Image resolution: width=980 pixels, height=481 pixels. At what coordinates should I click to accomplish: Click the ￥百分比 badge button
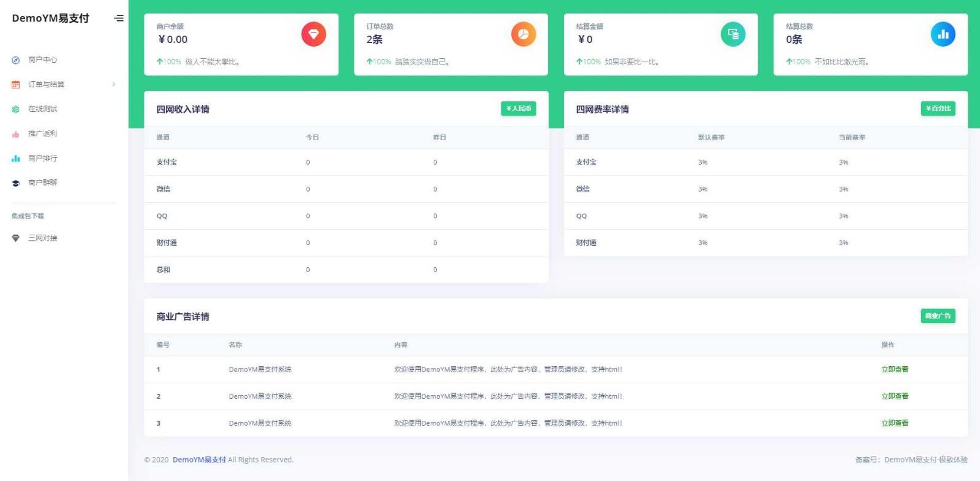tap(938, 109)
